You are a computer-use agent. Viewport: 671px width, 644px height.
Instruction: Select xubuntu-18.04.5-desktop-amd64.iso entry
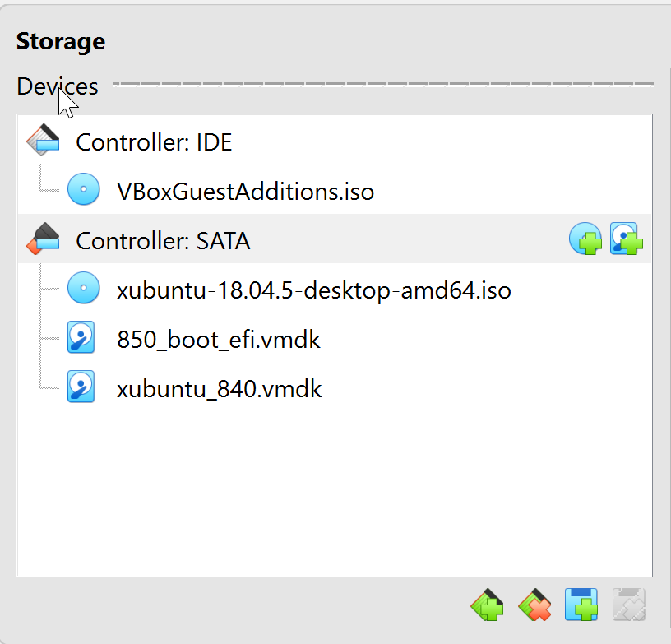(x=314, y=290)
